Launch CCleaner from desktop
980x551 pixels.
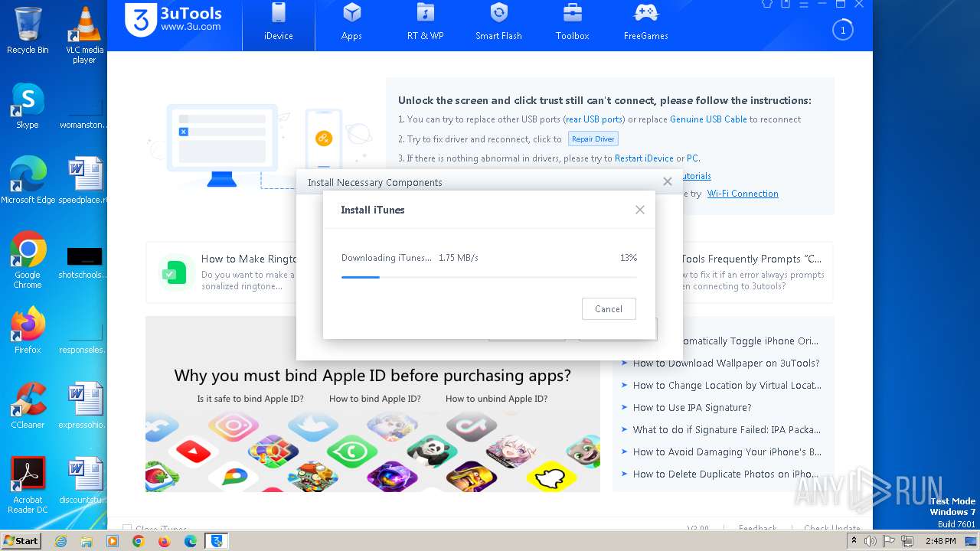pos(28,405)
